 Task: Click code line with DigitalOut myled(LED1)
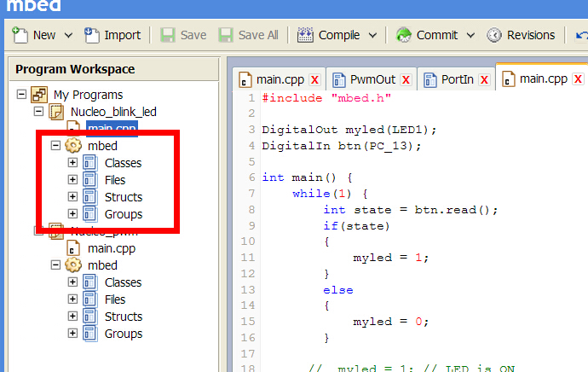click(x=349, y=130)
